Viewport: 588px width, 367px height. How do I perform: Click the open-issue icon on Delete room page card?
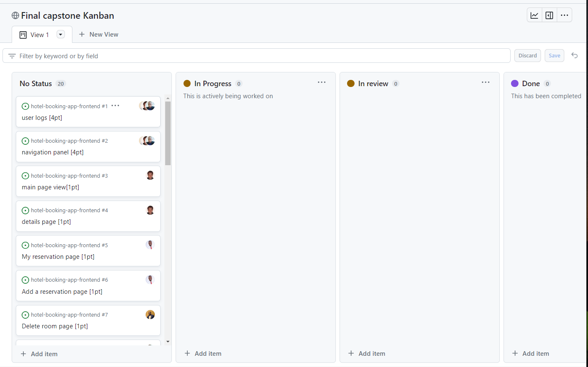pyautogui.click(x=25, y=315)
